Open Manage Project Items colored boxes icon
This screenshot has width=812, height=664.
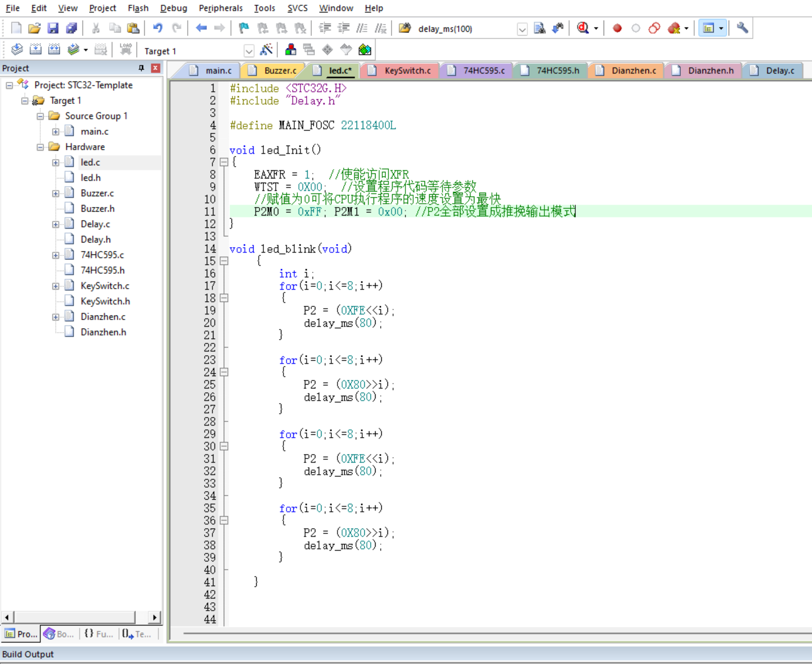(x=291, y=50)
